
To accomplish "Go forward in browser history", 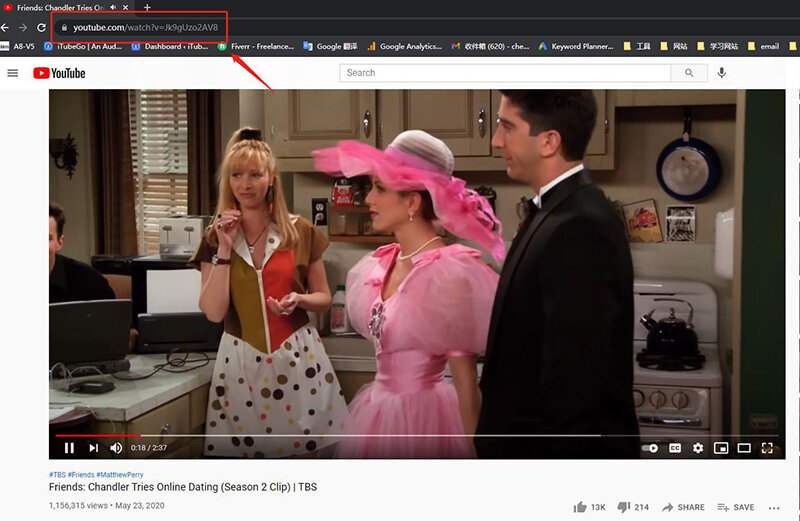I will coord(23,28).
